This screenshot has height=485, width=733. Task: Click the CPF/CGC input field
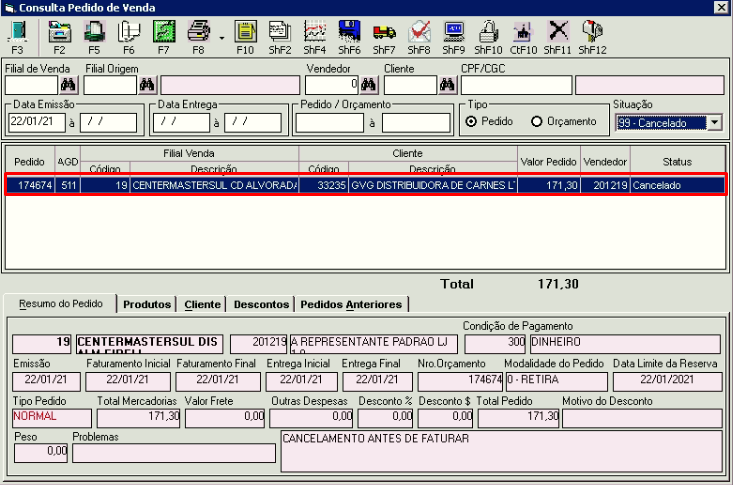[x=517, y=86]
